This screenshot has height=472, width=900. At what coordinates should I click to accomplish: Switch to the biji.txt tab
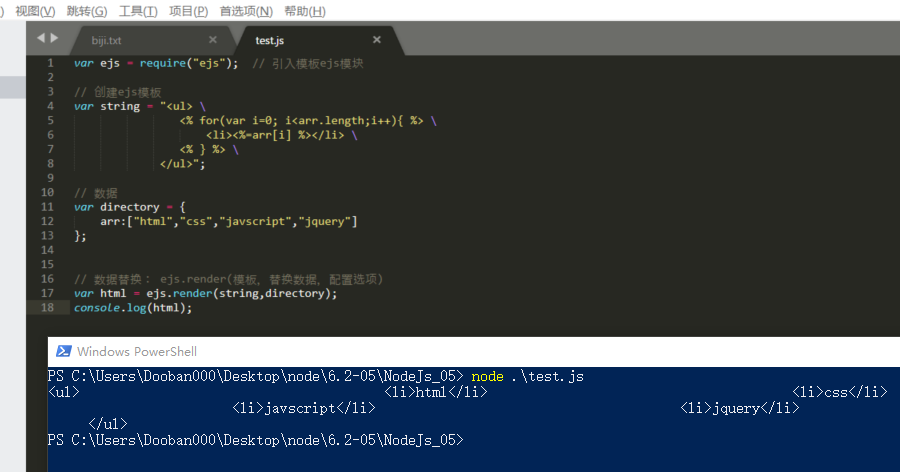[x=106, y=40]
